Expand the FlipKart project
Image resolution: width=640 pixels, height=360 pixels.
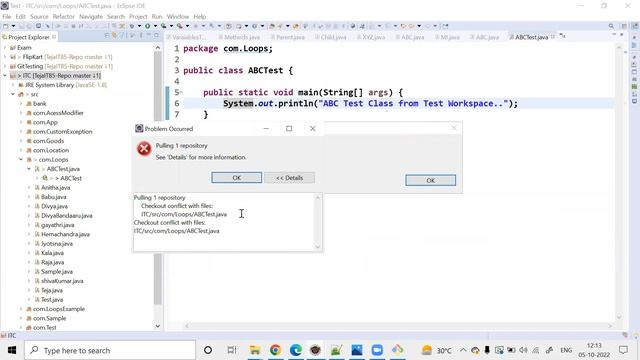click(x=5, y=57)
